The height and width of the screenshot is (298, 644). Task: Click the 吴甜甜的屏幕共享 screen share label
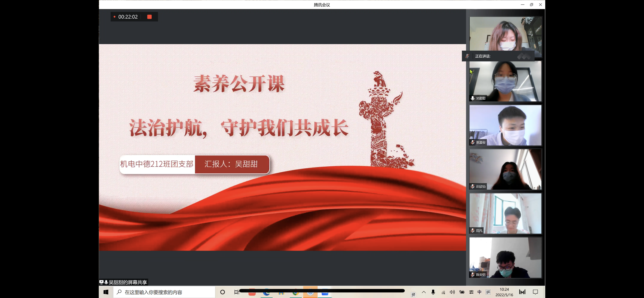coord(128,282)
